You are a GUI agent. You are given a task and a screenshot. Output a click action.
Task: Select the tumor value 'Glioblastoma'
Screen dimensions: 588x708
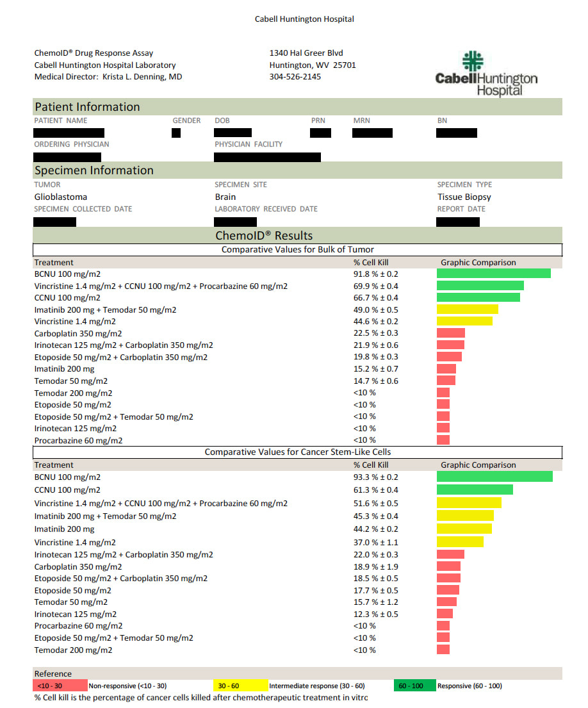tap(60, 197)
